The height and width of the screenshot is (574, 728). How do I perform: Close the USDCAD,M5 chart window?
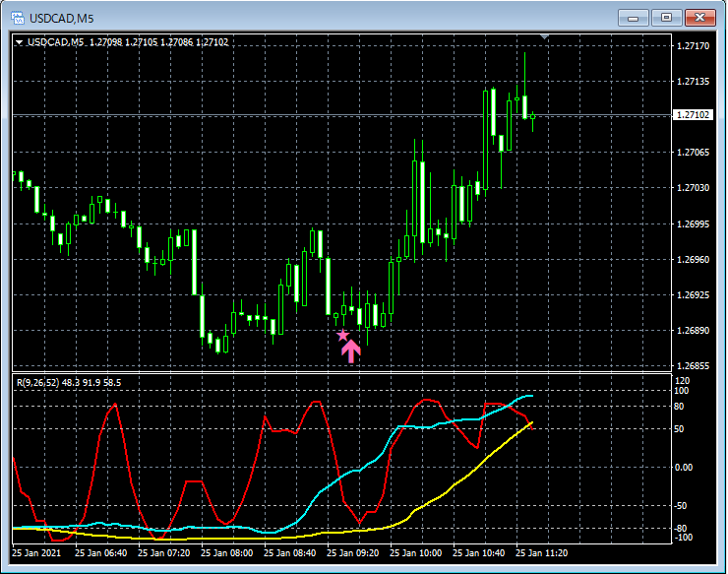(700, 18)
